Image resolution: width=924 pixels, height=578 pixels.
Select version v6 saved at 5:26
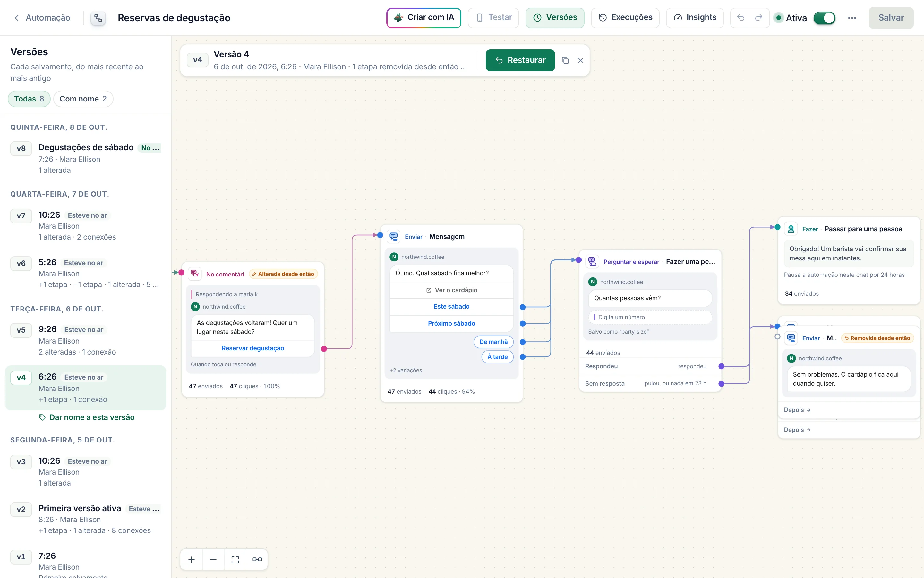[x=86, y=273]
